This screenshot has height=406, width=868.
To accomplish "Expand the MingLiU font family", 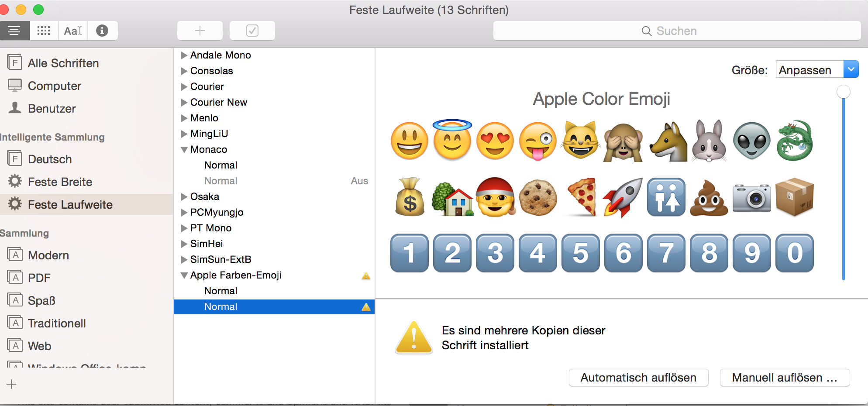I will point(184,134).
